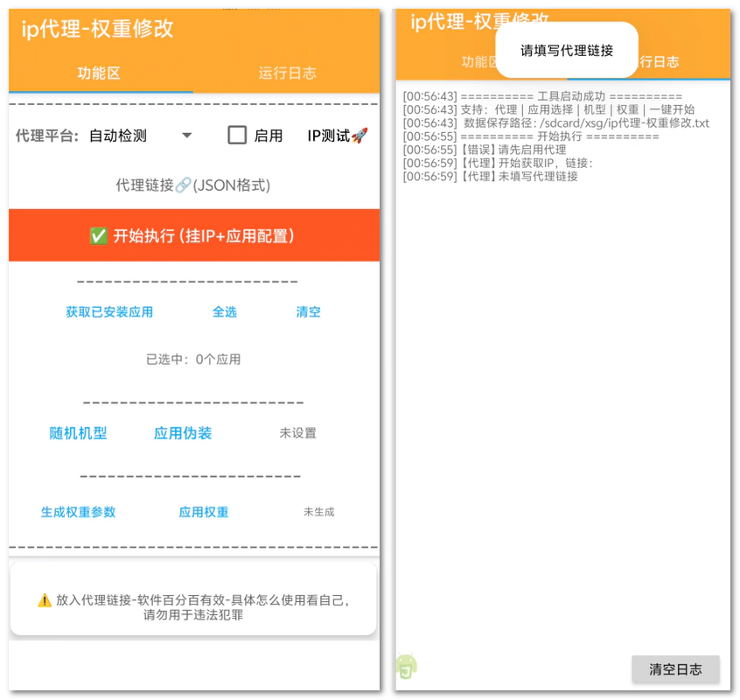This screenshot has height=700, width=740.
Task: Focus the 代理链接 JSON input field
Action: coord(193,185)
